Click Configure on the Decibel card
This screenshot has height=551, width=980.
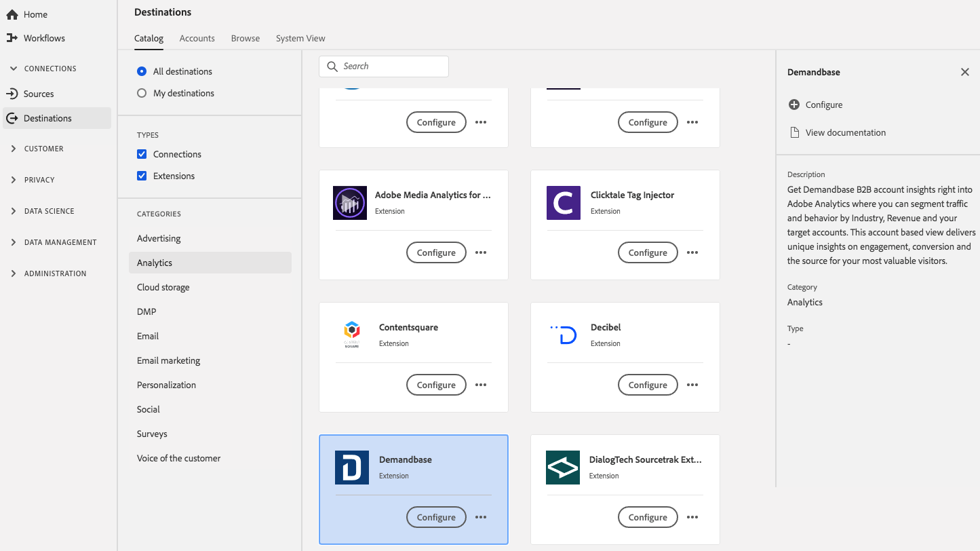pos(647,385)
